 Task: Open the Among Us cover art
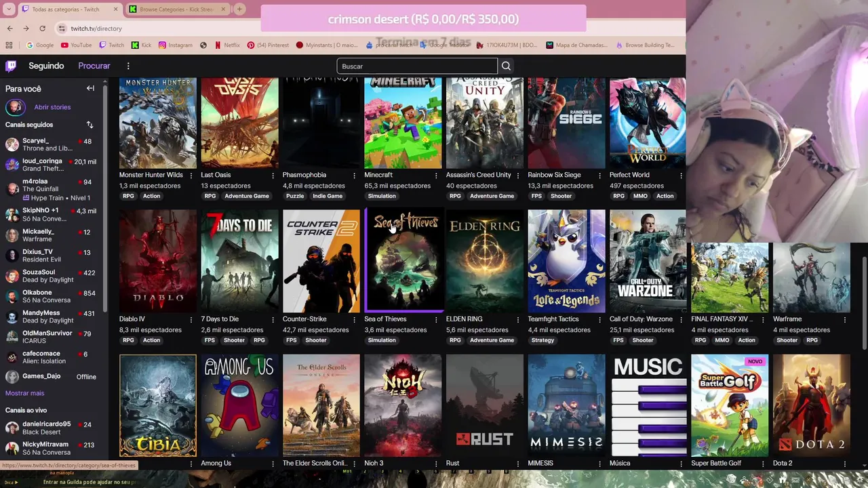click(x=239, y=405)
